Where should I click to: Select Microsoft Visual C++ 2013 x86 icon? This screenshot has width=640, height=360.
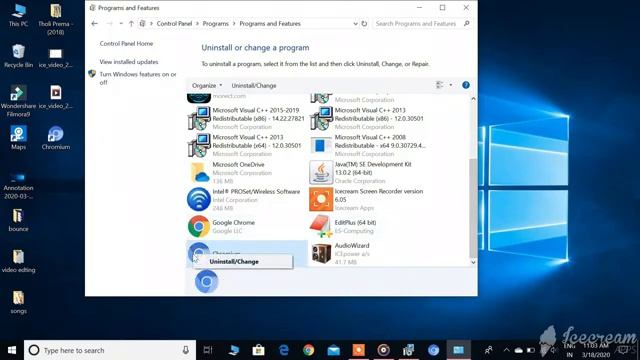(x=321, y=118)
